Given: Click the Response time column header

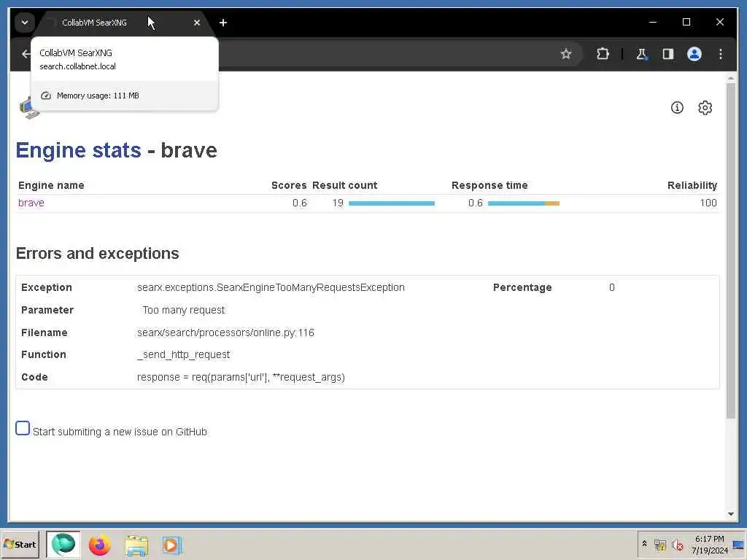Looking at the screenshot, I should [x=489, y=185].
